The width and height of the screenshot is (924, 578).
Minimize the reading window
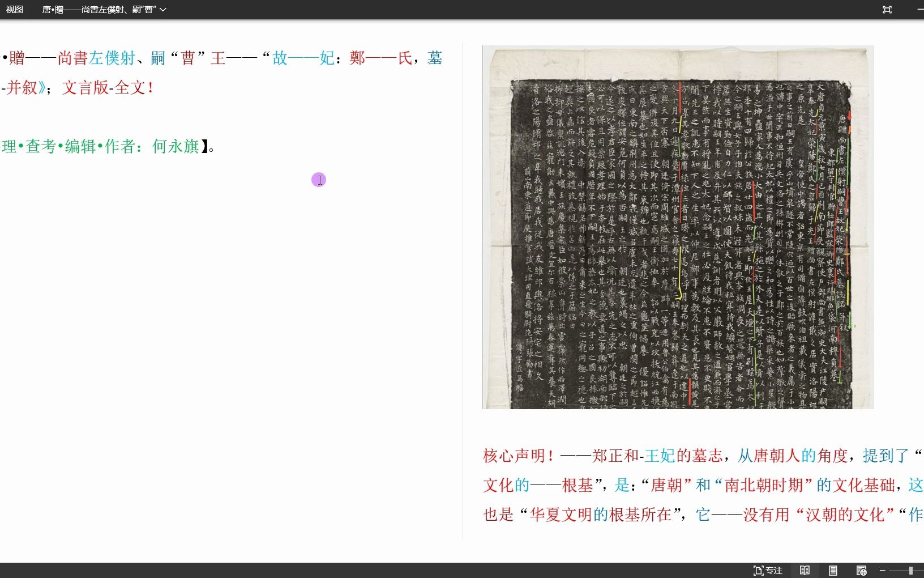pyautogui.click(x=920, y=10)
